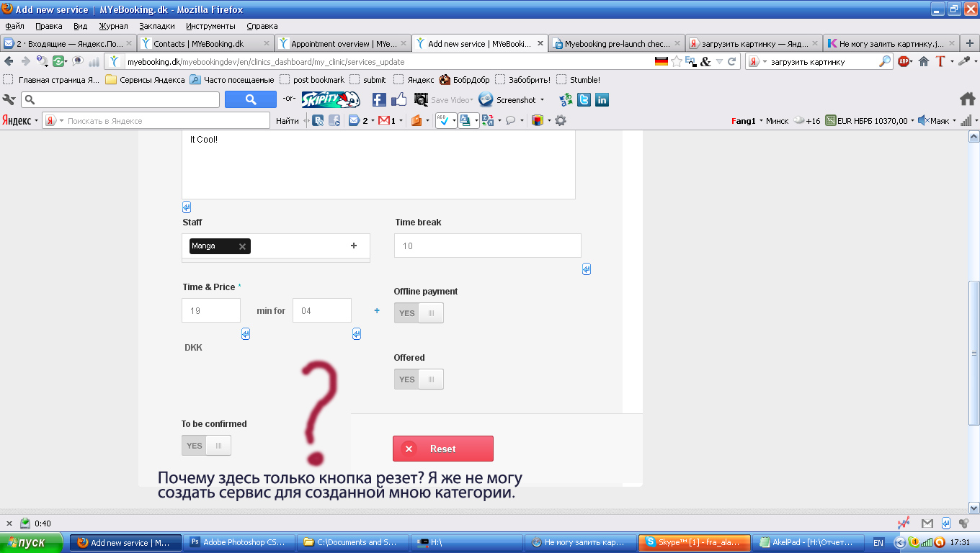Image resolution: width=980 pixels, height=553 pixels.
Task: Click the large home icon at the toolbar's right end
Action: coord(967,99)
